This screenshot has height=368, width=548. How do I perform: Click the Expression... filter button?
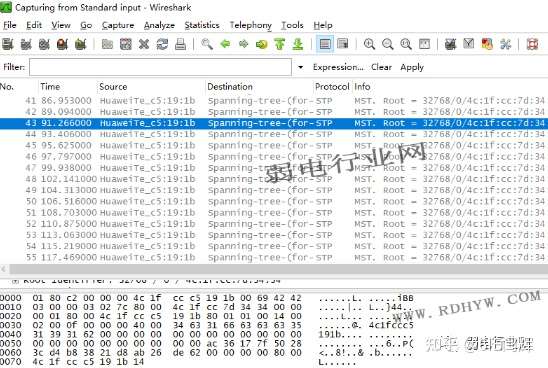(x=338, y=67)
